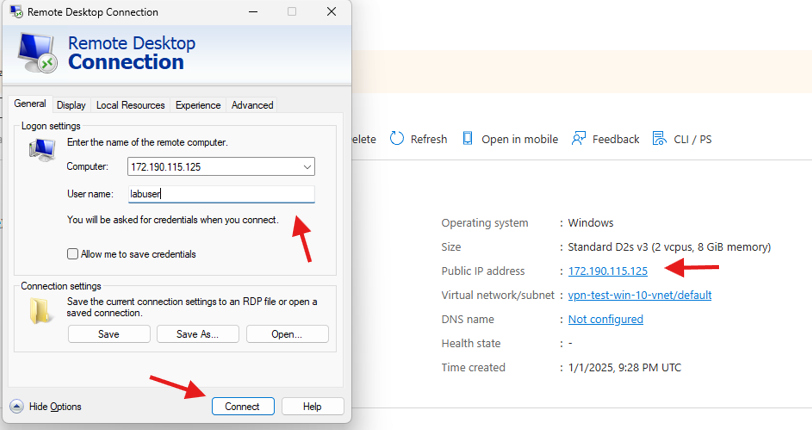Click the Help button

pos(312,407)
